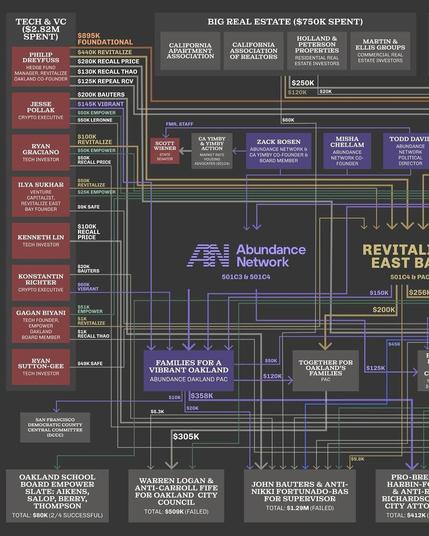This screenshot has width=429, height=536.
Task: Click the California Apartment Association box
Action: point(190,51)
